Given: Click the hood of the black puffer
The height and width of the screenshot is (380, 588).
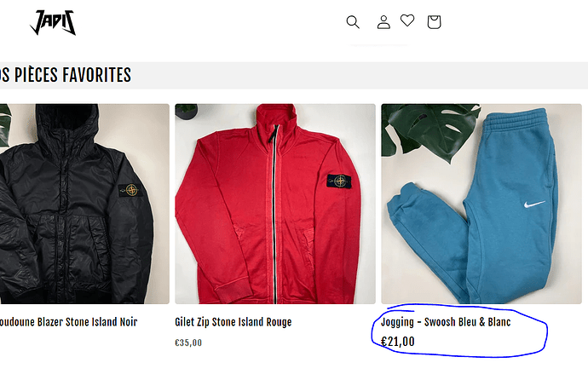Looking at the screenshot, I should [x=77, y=128].
